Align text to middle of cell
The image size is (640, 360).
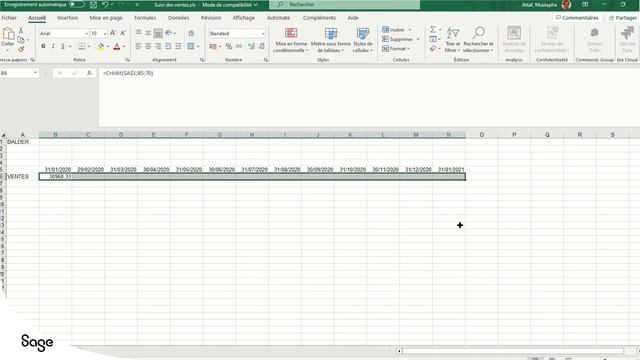pos(148,33)
